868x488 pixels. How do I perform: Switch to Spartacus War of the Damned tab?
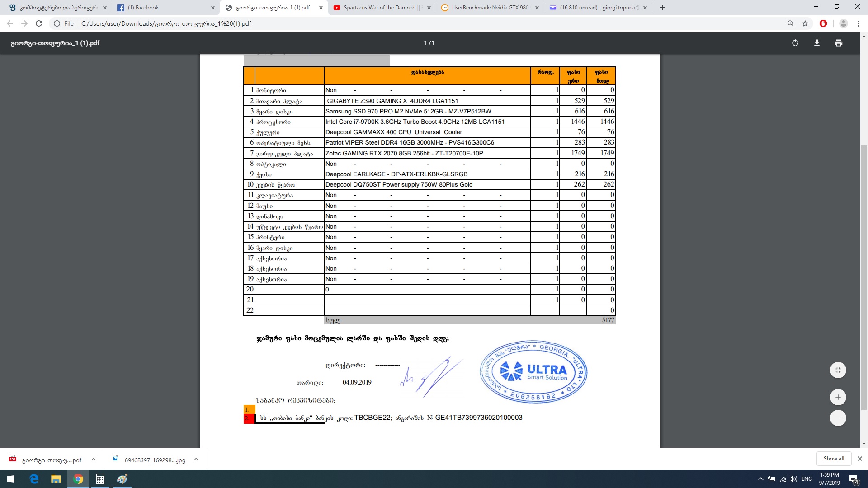coord(380,8)
